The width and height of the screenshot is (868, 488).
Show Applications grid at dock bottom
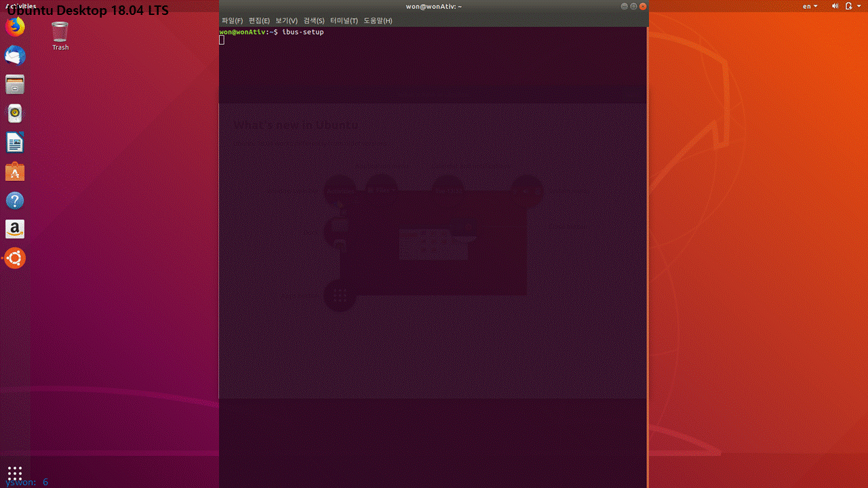tap(15, 472)
